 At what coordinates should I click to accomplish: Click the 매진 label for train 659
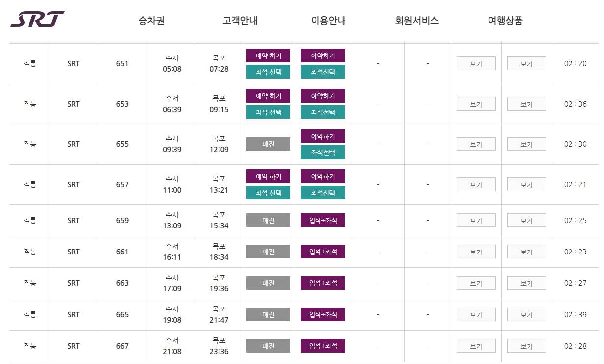[268, 220]
